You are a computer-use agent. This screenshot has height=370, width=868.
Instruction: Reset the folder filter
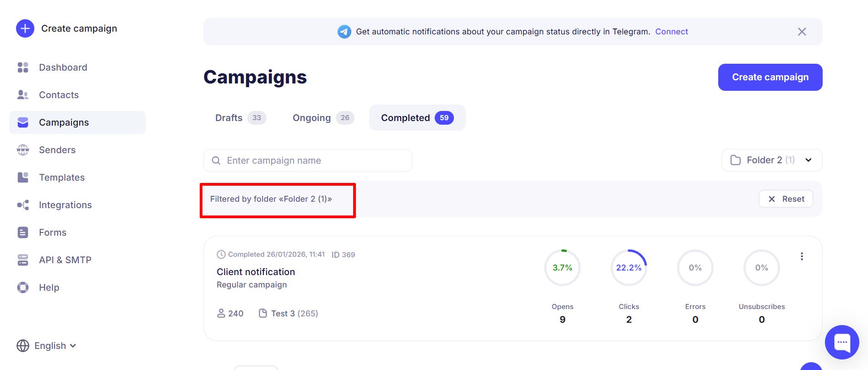tap(786, 199)
